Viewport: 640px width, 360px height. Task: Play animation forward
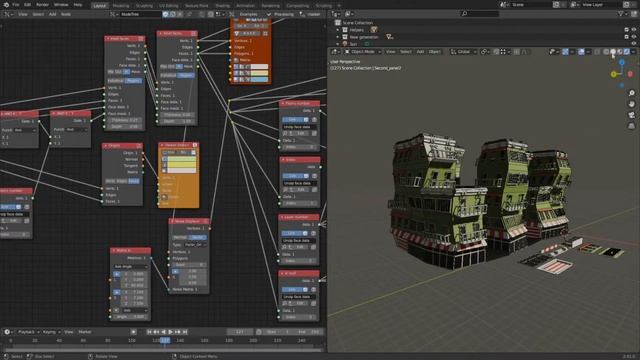tap(171, 332)
